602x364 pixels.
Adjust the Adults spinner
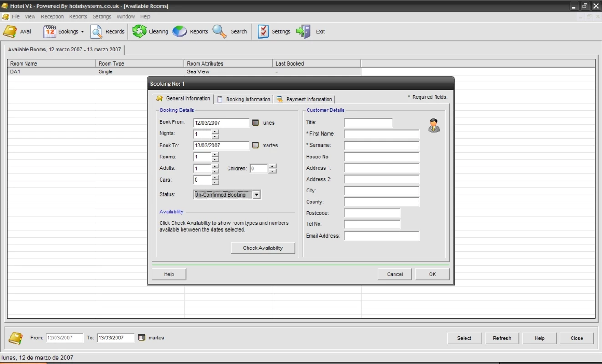pyautogui.click(x=215, y=169)
